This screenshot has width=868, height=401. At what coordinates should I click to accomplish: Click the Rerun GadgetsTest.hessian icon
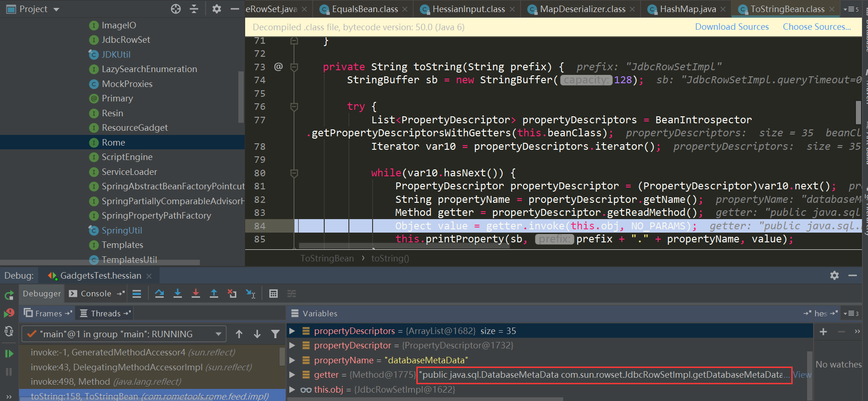pyautogui.click(x=9, y=295)
